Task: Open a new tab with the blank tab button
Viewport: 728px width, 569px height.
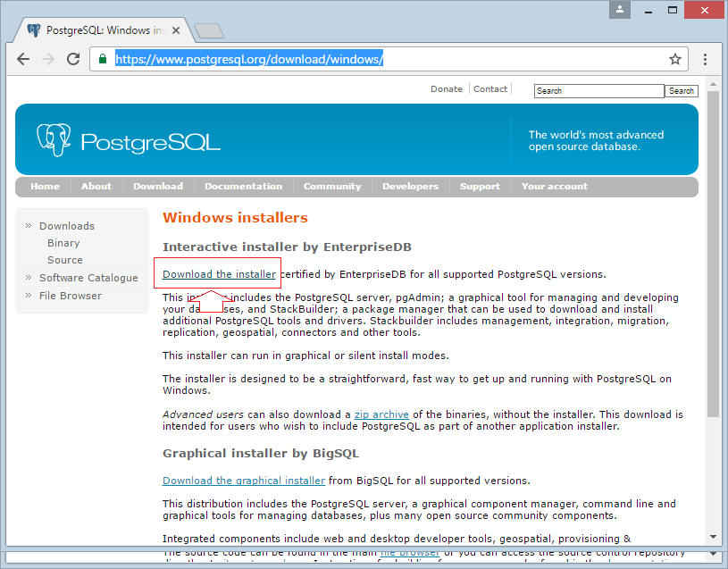Action: pyautogui.click(x=209, y=31)
